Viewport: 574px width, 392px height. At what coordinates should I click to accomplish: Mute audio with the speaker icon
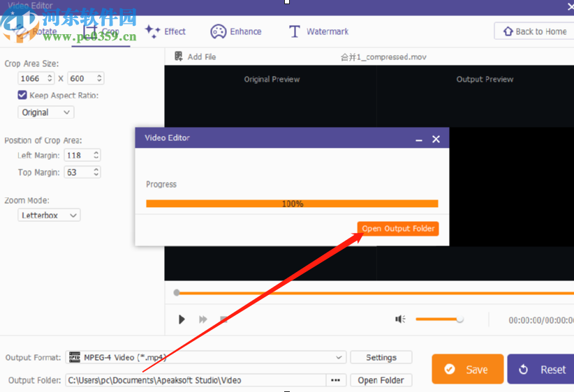pos(399,319)
